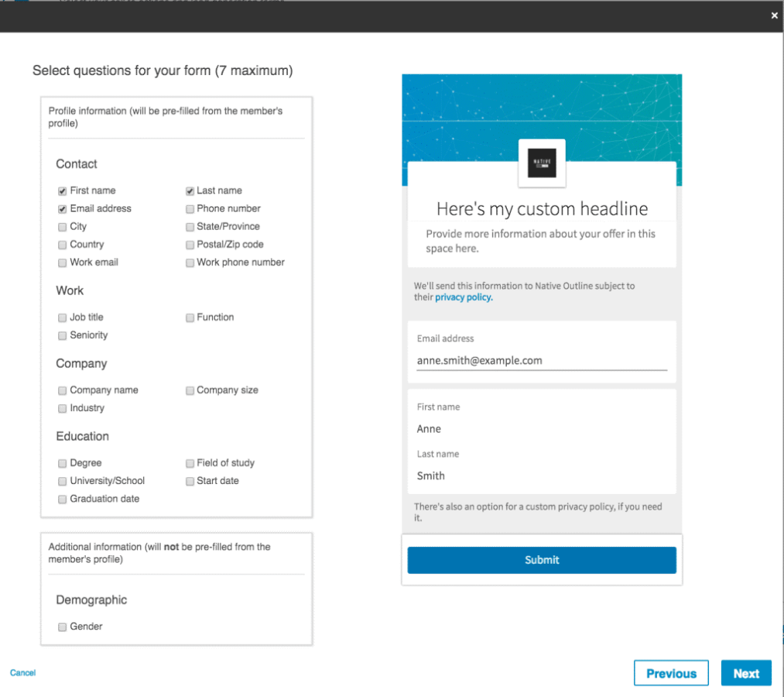The width and height of the screenshot is (784, 697).
Task: Uncheck the Last name checkbox
Action: (190, 191)
